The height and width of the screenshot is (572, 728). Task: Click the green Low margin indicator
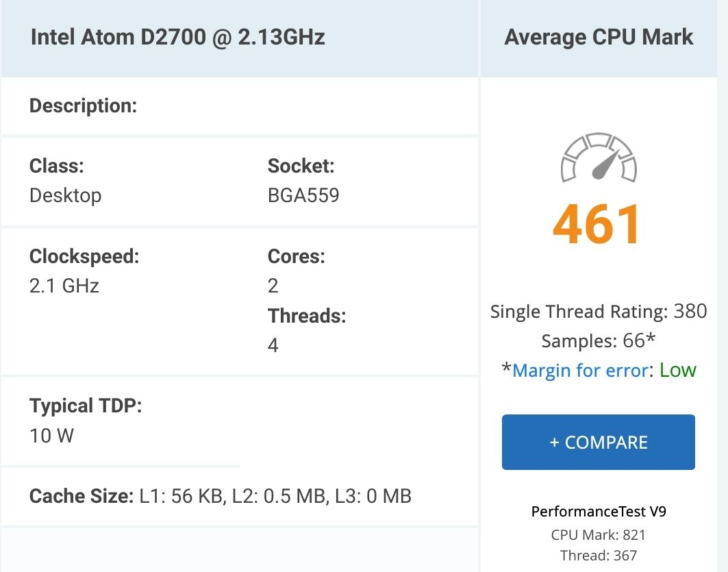point(677,371)
